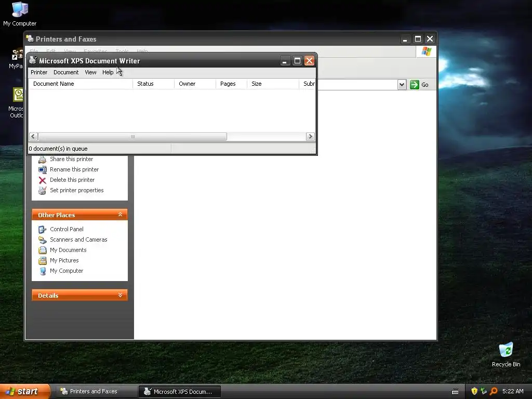The width and height of the screenshot is (532, 399).
Task: Open the Recycle Bin desktop icon
Action: click(506, 355)
